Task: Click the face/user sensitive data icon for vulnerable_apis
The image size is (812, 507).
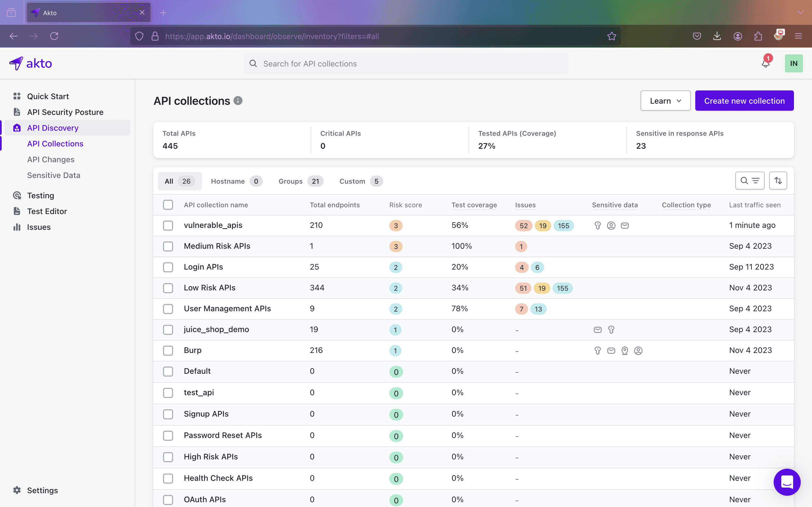Action: click(611, 225)
